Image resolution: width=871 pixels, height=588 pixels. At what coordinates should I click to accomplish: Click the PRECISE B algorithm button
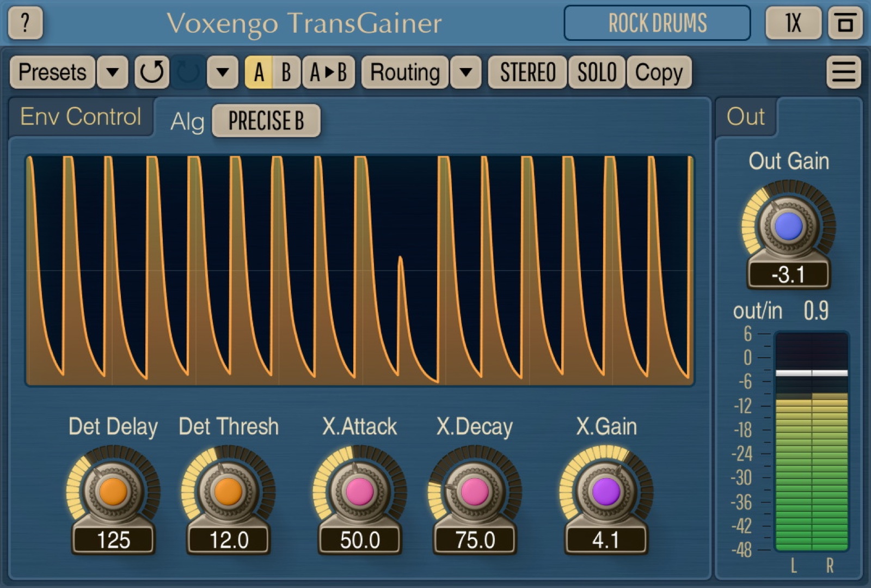(266, 120)
